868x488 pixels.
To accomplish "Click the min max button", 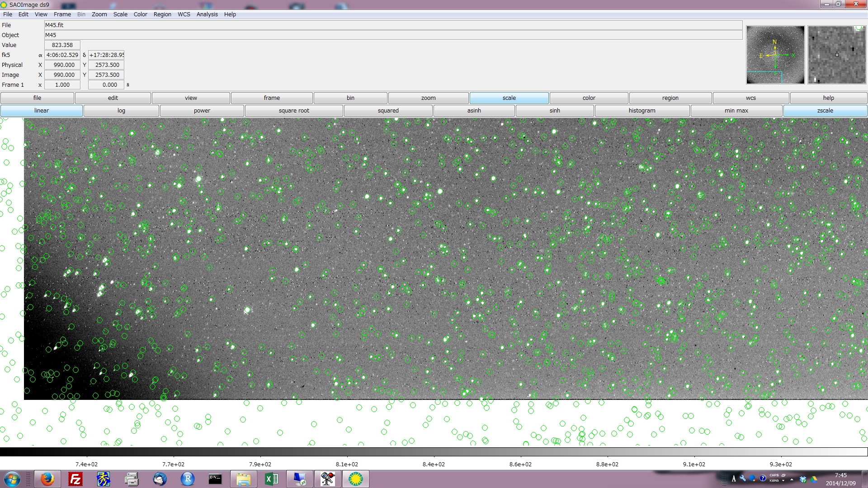I will click(x=736, y=111).
